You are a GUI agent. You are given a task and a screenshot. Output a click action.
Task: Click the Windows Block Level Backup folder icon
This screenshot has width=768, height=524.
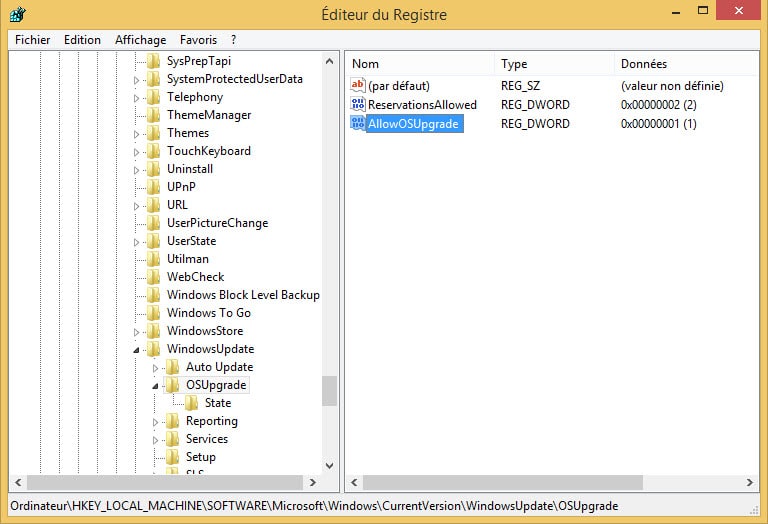pos(154,295)
